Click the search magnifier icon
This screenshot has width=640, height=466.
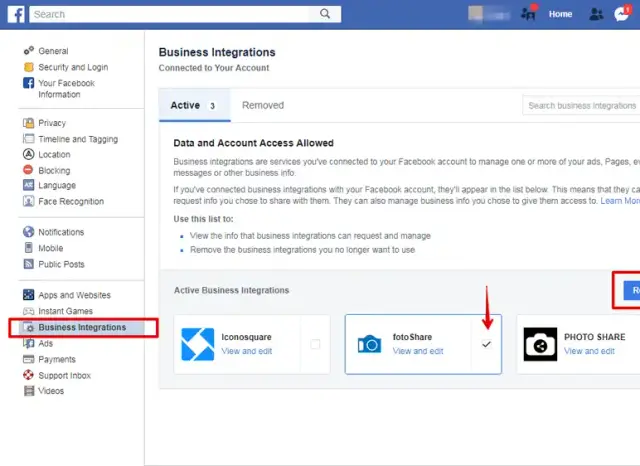point(325,14)
